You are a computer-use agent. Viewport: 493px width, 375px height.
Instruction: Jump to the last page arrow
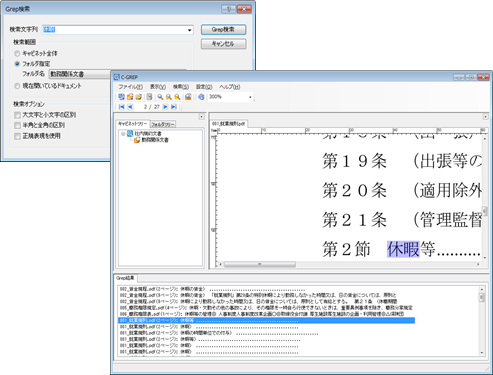click(174, 107)
